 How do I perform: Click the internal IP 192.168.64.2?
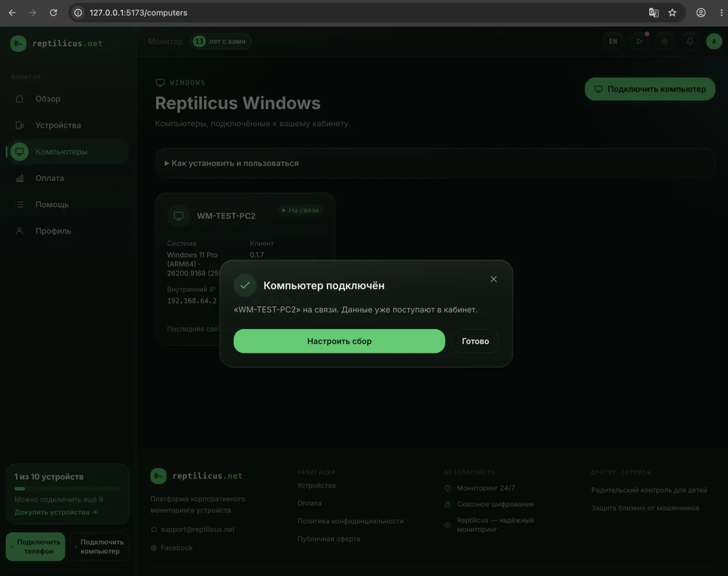pos(192,300)
